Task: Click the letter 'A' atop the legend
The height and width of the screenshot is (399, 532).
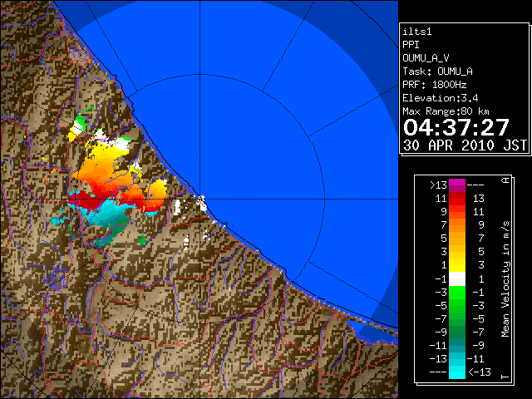Action: tap(505, 180)
